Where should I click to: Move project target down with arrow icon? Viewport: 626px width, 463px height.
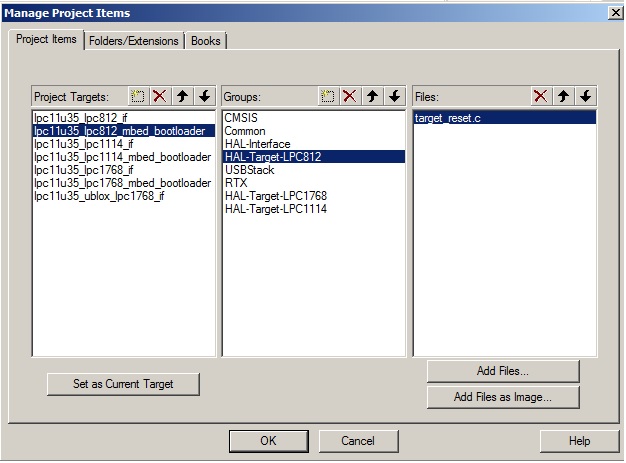205,96
